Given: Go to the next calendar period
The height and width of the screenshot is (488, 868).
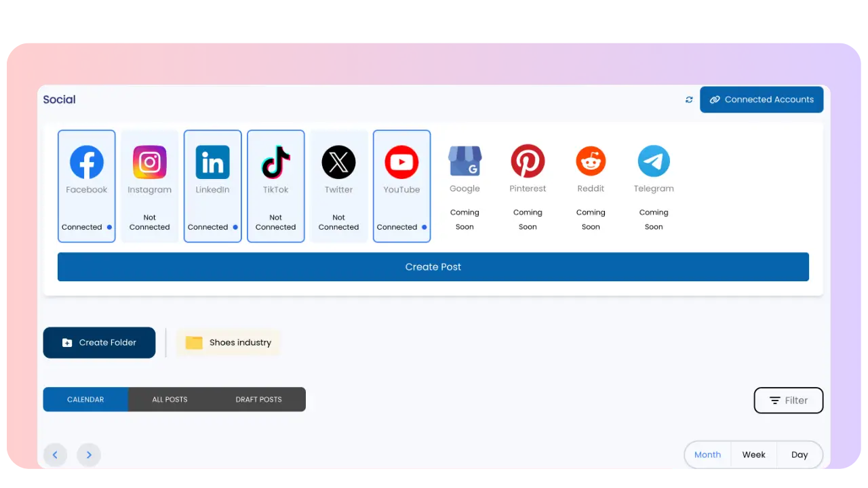Looking at the screenshot, I should click(x=89, y=455).
